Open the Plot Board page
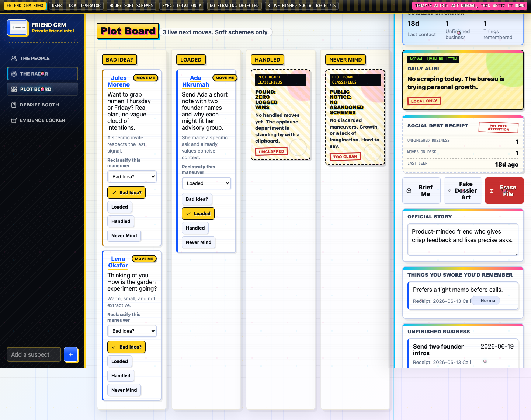 tap(42, 89)
